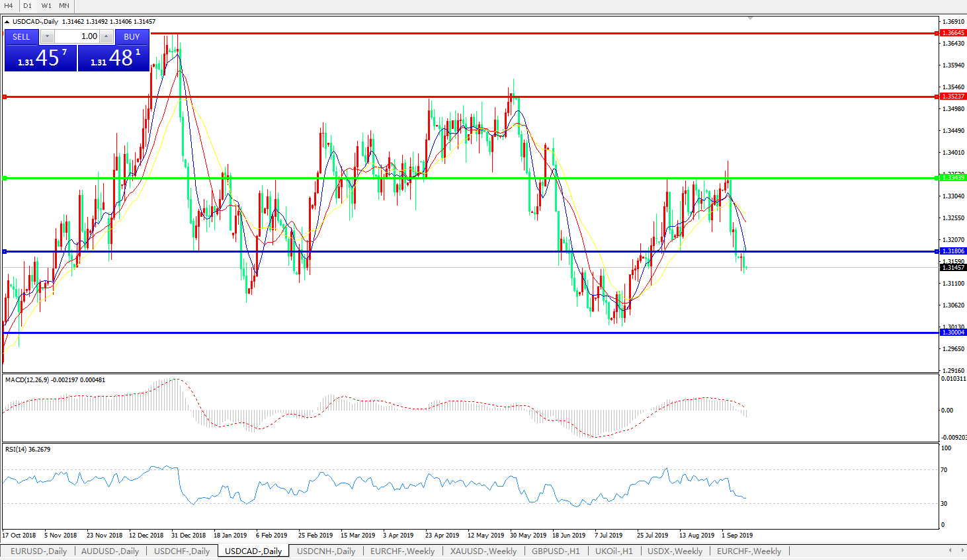Viewport: 967px width, 560px height.
Task: Open the EURUSD-,Daily chart tab
Action: click(x=38, y=551)
